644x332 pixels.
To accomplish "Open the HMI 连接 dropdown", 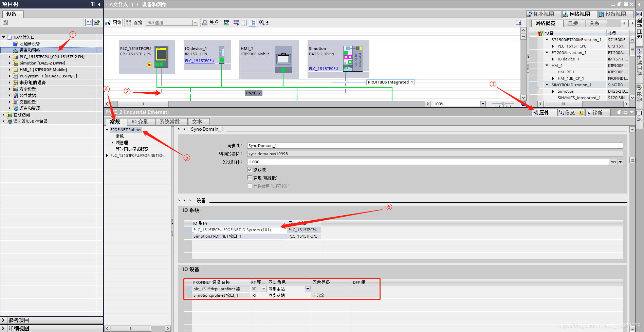I will [x=195, y=23].
